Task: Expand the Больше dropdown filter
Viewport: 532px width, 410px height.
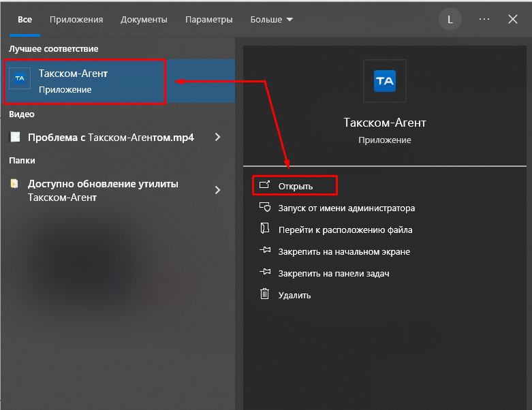Action: (272, 20)
